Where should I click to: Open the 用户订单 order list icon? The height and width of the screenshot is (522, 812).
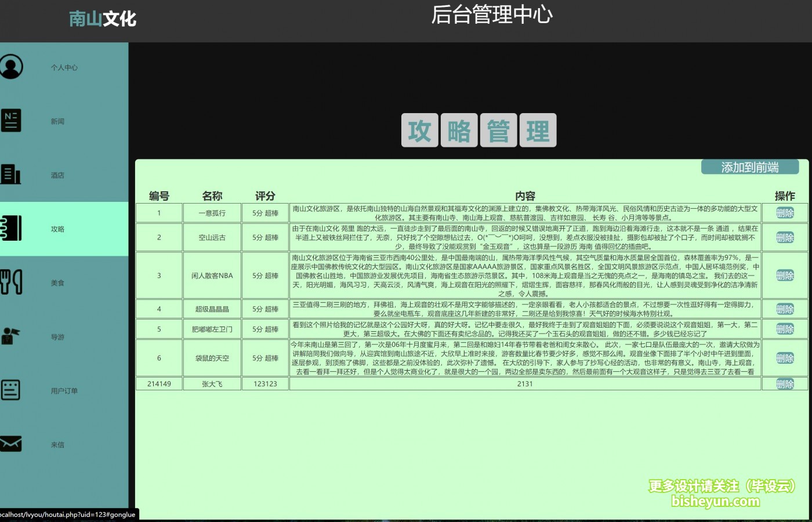click(x=10, y=390)
